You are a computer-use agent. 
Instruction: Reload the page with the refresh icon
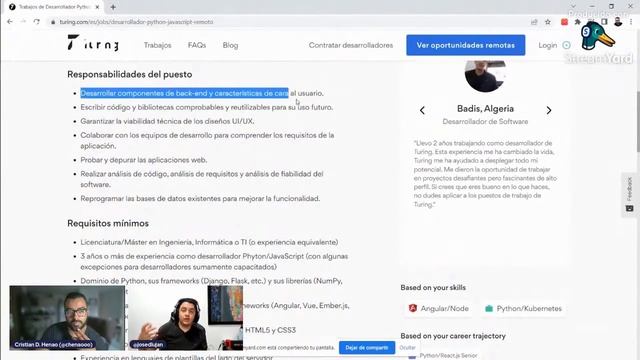(37, 22)
